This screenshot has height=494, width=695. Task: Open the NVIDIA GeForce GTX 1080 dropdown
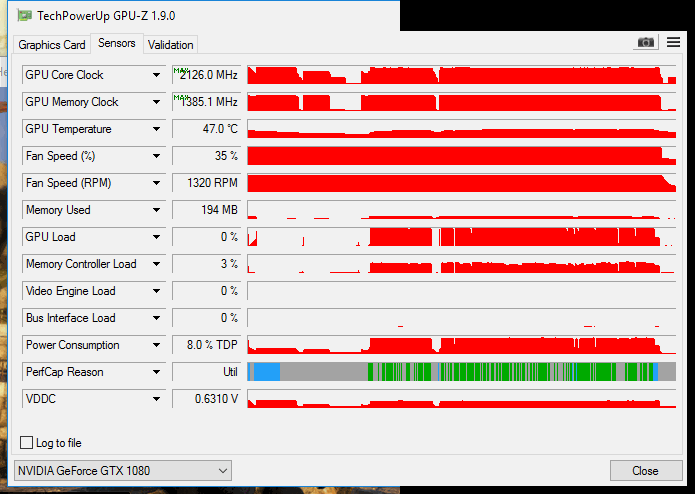pos(123,471)
